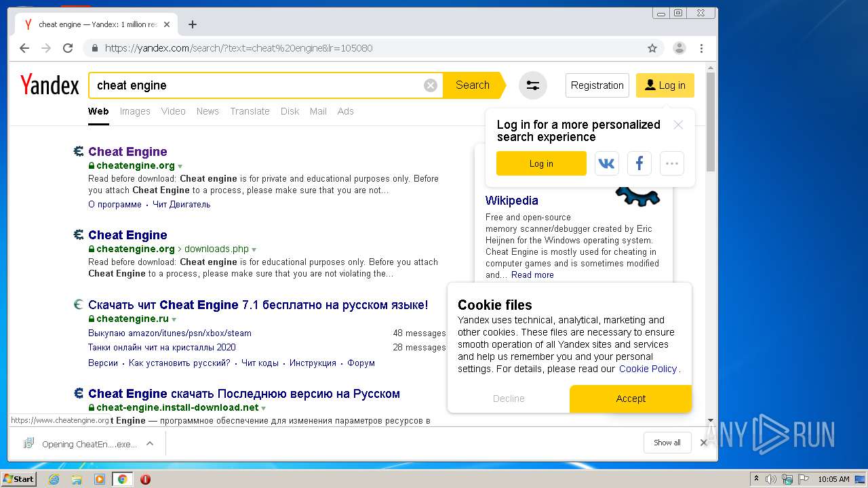The image size is (868, 488).
Task: Dismiss the personalized login popup
Action: click(x=678, y=125)
